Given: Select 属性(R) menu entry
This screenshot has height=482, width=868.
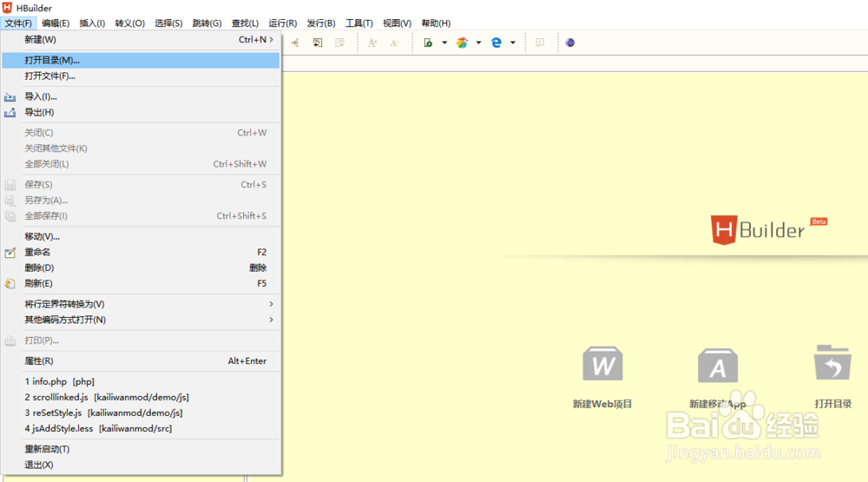Looking at the screenshot, I should (141, 360).
